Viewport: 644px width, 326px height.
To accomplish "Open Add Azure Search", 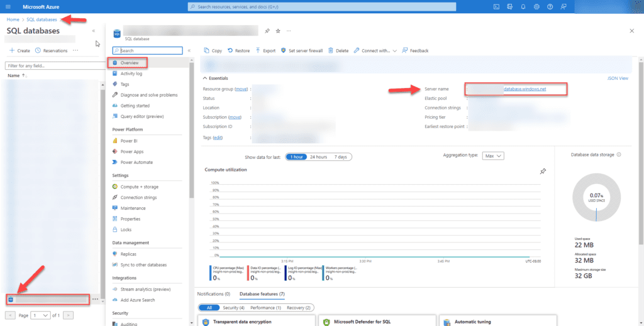I will (138, 300).
